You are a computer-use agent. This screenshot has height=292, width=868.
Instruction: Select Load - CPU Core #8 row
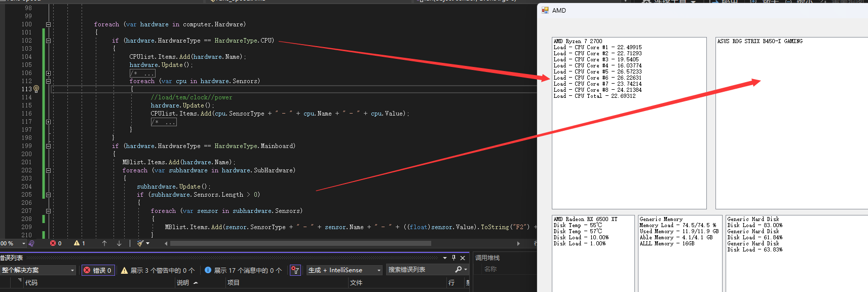tap(598, 90)
